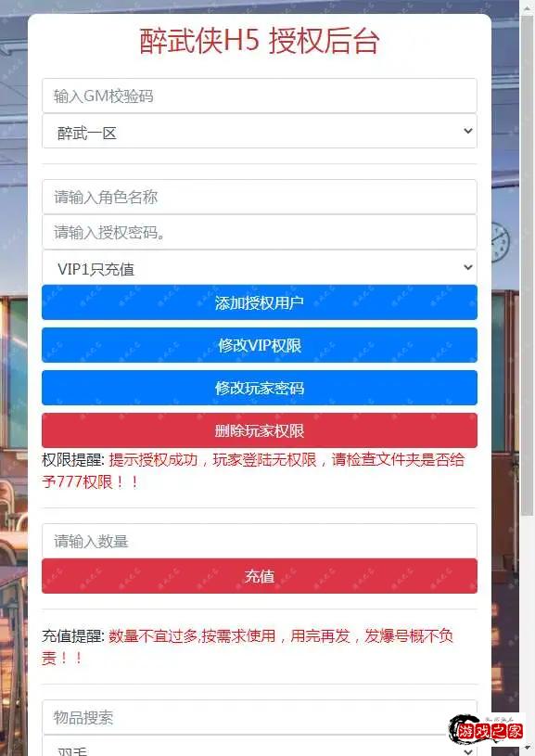Click the 游戏之家 logo watermark
Image resolution: width=535 pixels, height=756 pixels.
[486, 730]
